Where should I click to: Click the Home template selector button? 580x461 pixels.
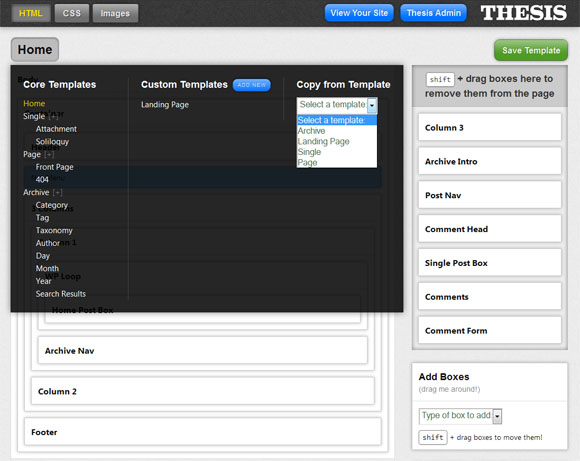[x=35, y=50]
